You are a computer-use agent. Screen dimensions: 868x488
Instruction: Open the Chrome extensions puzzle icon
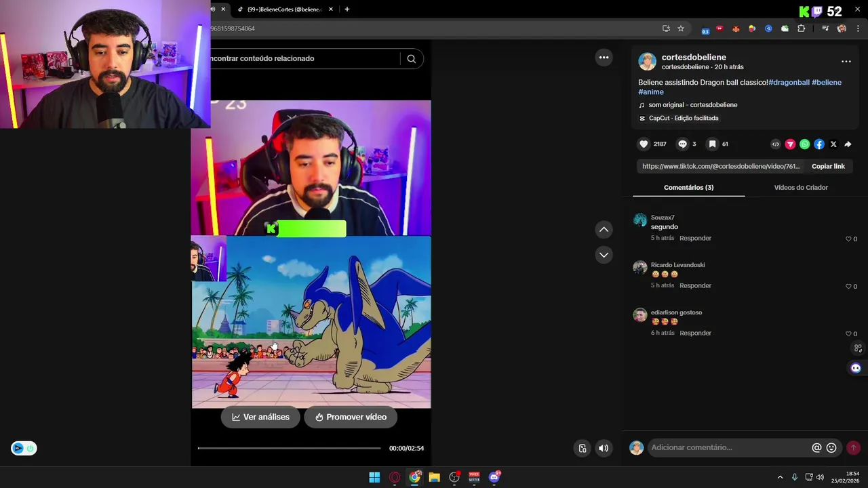click(802, 28)
